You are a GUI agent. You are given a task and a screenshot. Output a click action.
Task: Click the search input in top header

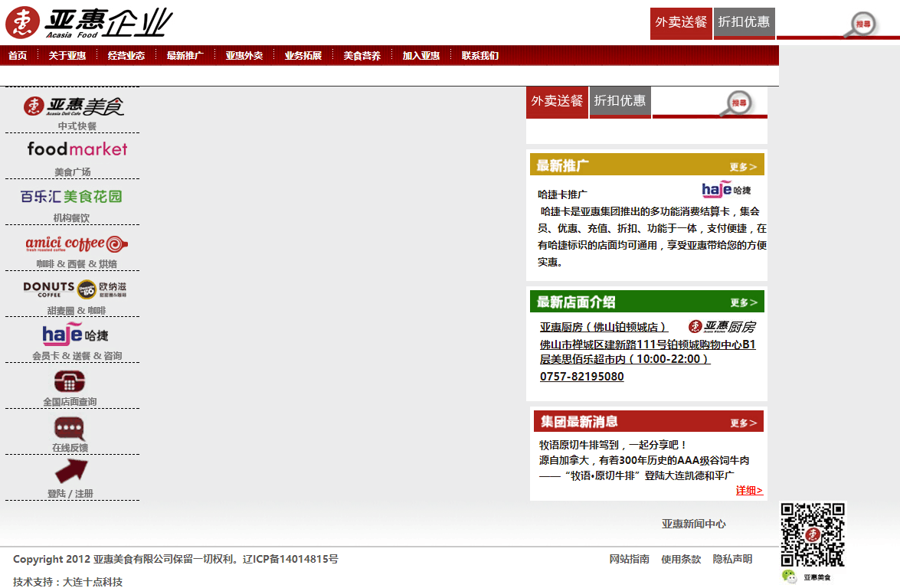tap(810, 23)
